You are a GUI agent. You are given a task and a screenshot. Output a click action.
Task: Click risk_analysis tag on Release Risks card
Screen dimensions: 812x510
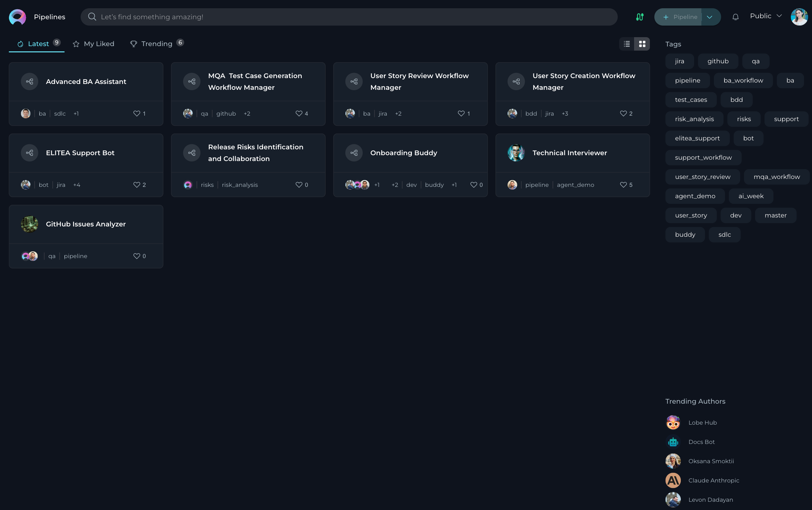tap(240, 185)
